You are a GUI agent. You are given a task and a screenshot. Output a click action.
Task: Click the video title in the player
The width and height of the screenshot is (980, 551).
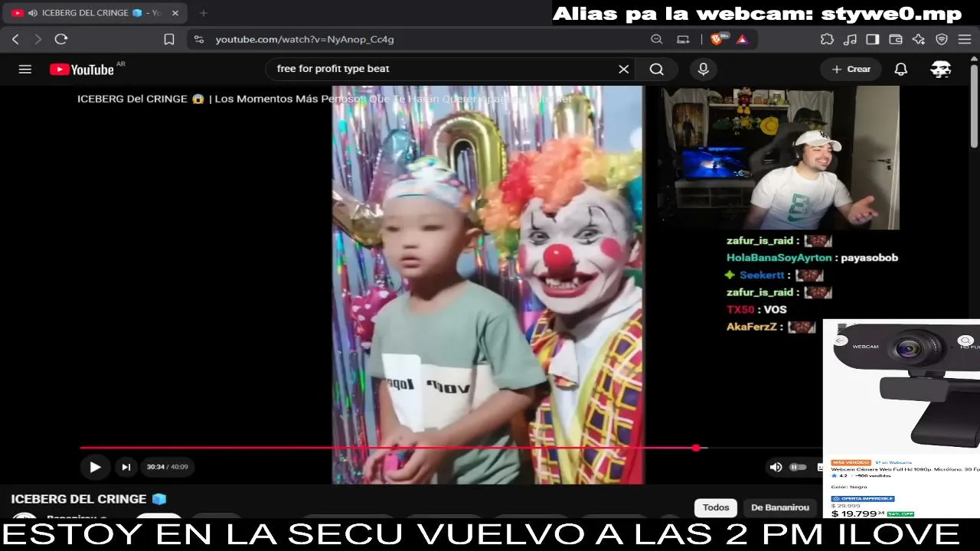(325, 99)
